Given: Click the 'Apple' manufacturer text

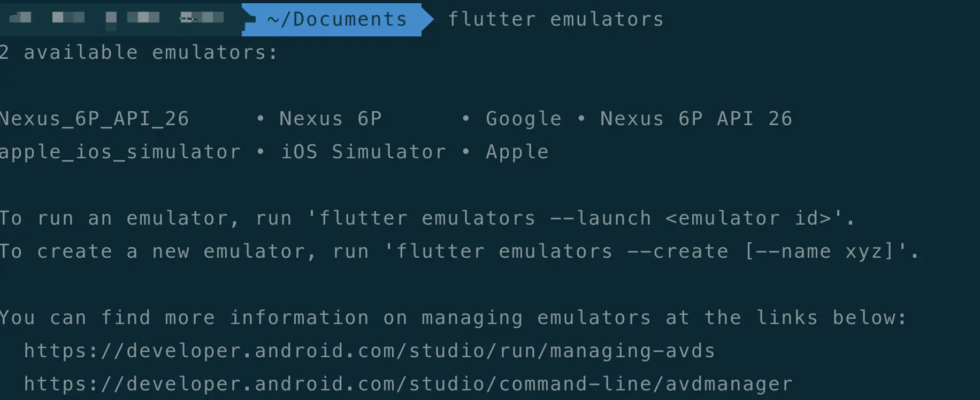Looking at the screenshot, I should pos(517,152).
